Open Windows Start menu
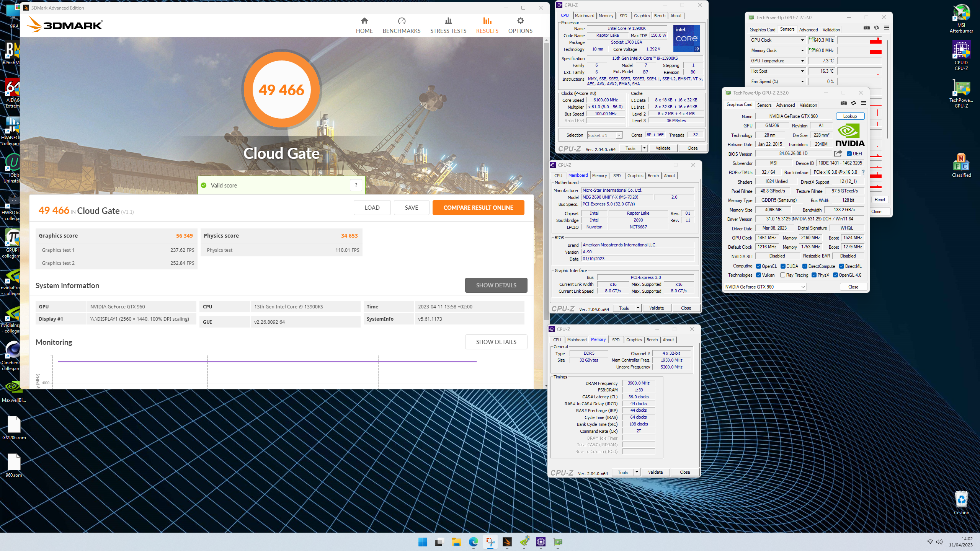Screen dimensions: 980x551 423,542
